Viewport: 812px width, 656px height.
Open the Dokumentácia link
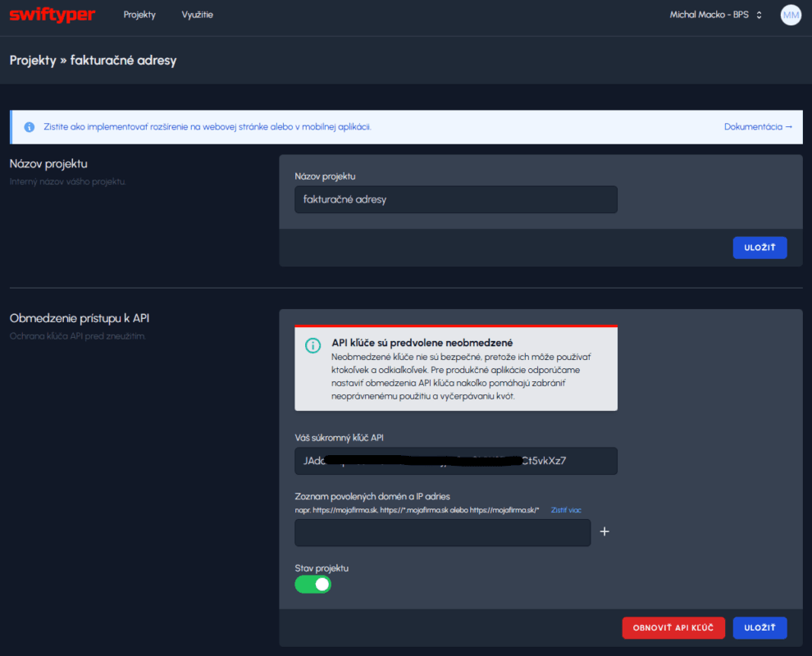coord(758,127)
